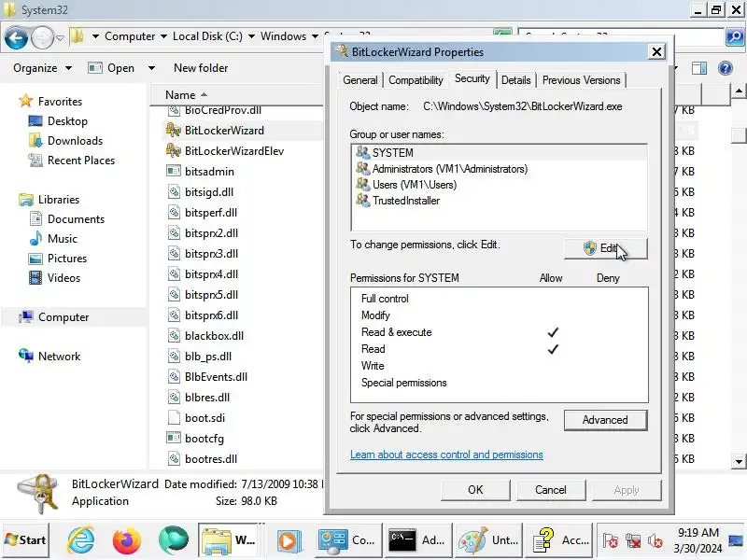Viewport: 747px width, 560px height.
Task: Select TrustedInstaller in user names list
Action: pyautogui.click(x=500, y=201)
